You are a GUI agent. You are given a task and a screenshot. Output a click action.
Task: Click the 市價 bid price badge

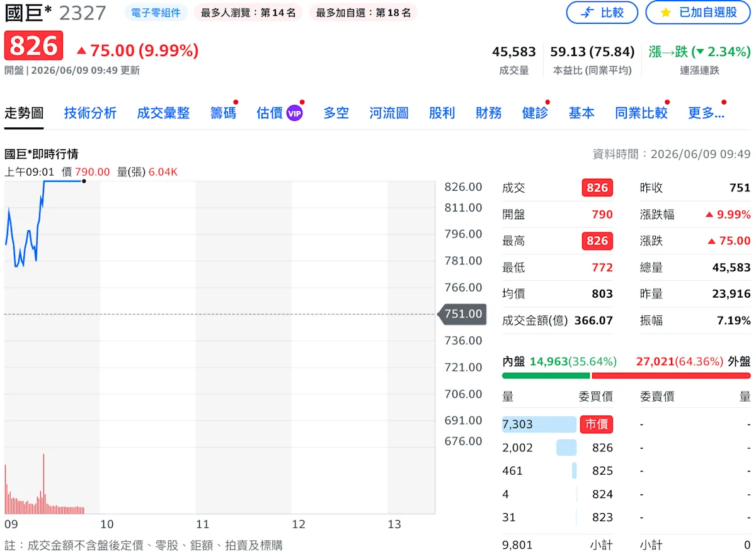(596, 424)
